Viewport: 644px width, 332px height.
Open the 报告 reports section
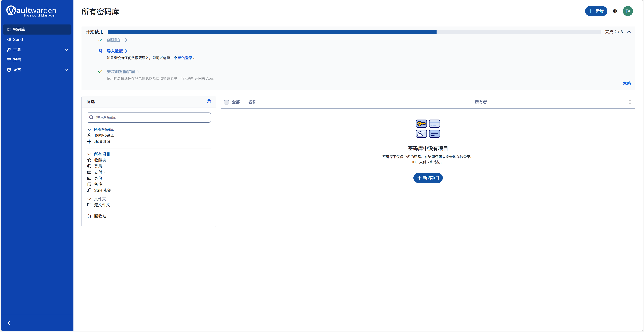click(x=17, y=60)
